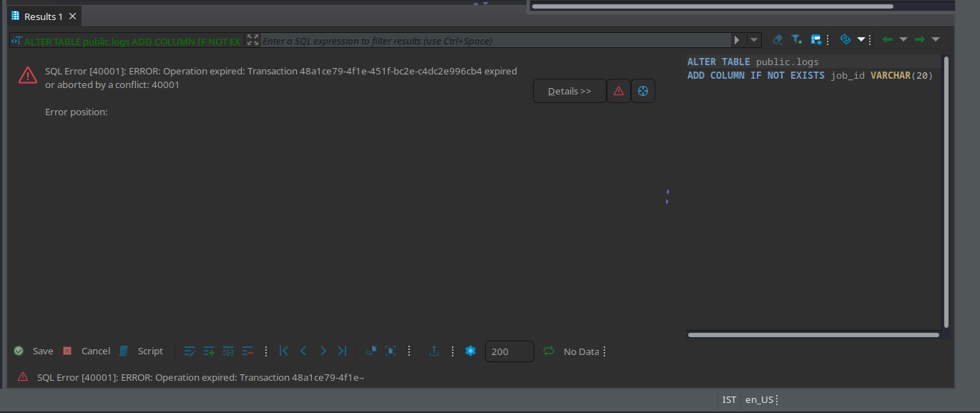
Task: Click the green Save checkmark icon
Action: click(x=19, y=351)
